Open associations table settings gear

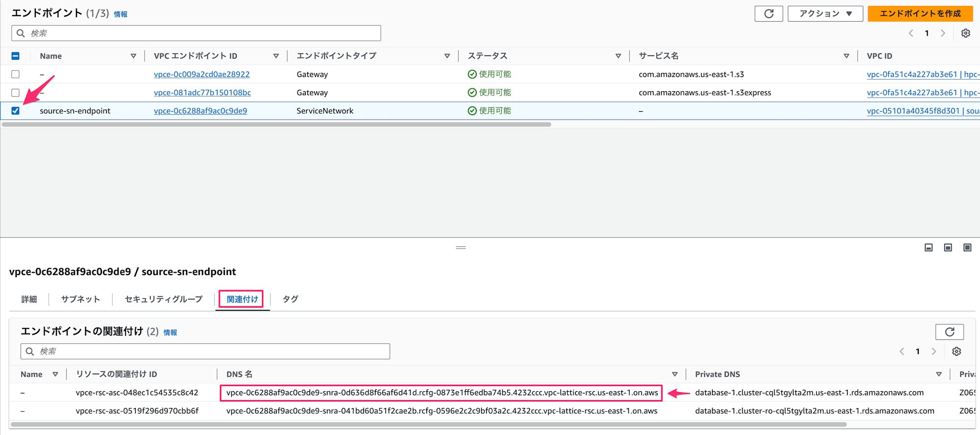956,352
